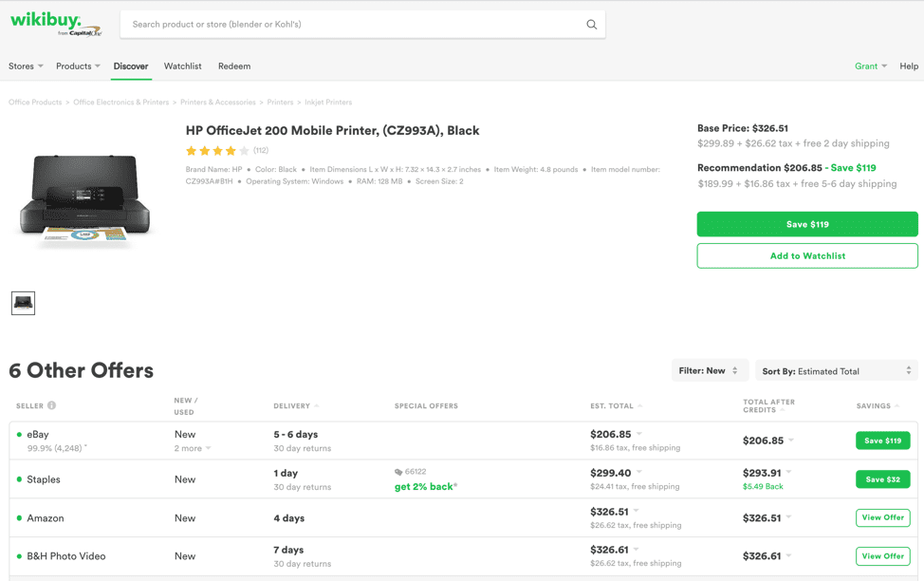This screenshot has width=924, height=581.
Task: Click the Save $119 green button
Action: coord(806,224)
